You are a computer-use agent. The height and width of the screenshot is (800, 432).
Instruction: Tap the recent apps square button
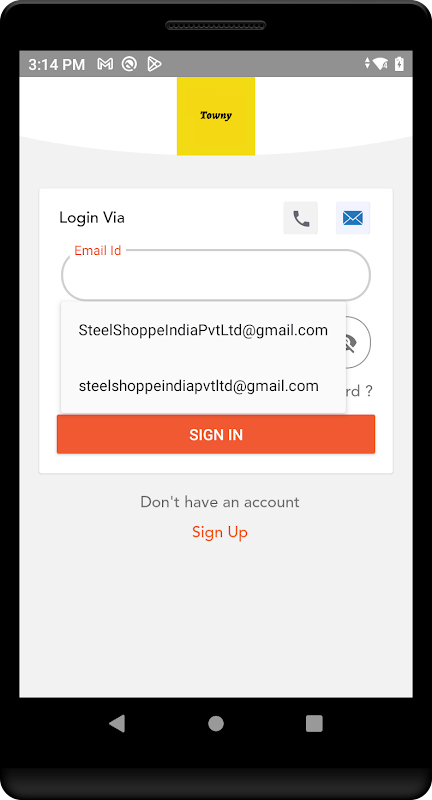click(314, 723)
